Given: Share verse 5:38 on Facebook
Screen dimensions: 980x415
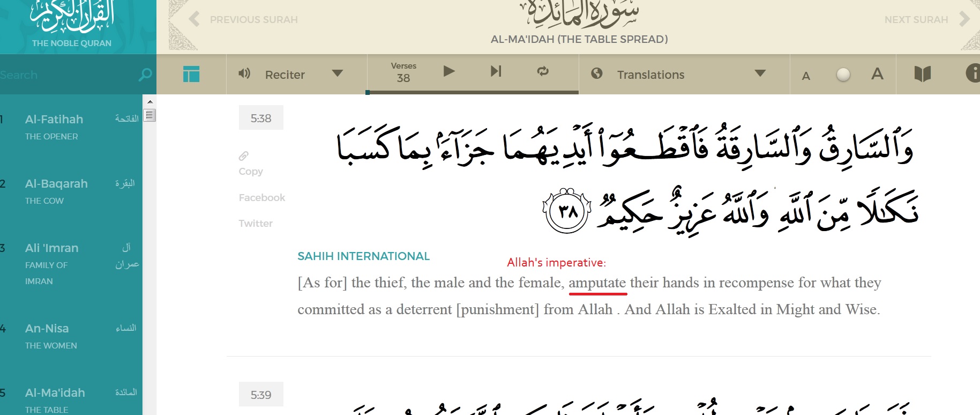Looking at the screenshot, I should pyautogui.click(x=262, y=197).
